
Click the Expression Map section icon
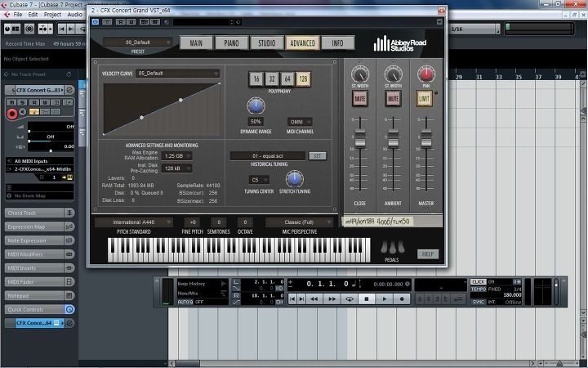coord(69,227)
